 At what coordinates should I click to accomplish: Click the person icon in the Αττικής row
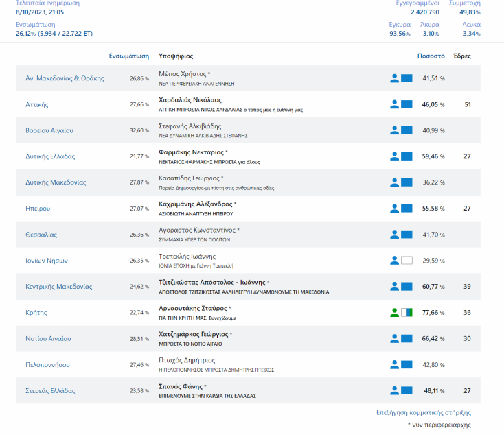394,104
